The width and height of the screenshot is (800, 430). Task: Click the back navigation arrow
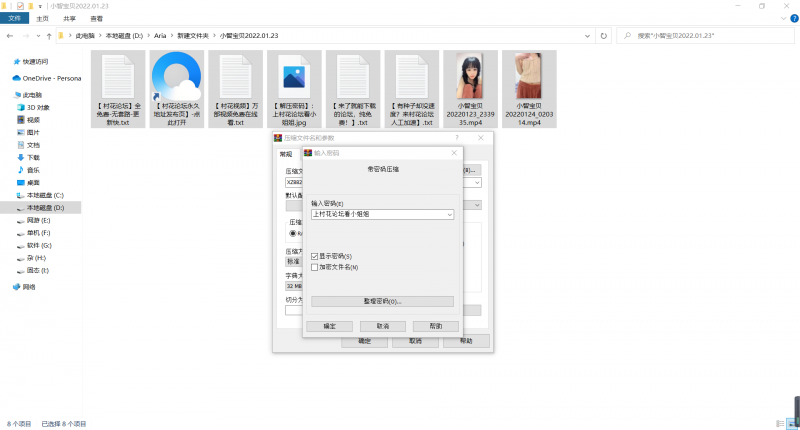tap(9, 35)
